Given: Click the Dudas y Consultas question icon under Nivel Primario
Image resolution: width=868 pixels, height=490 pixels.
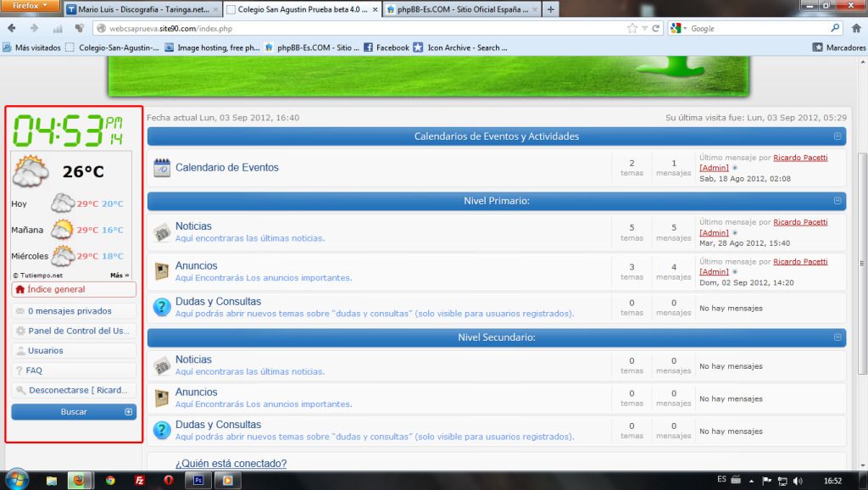Looking at the screenshot, I should [162, 307].
